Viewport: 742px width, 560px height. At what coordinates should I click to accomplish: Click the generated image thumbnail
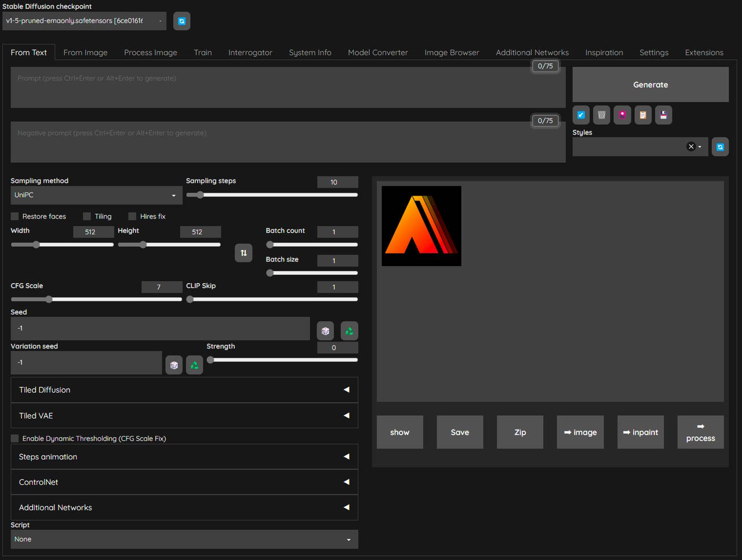421,226
